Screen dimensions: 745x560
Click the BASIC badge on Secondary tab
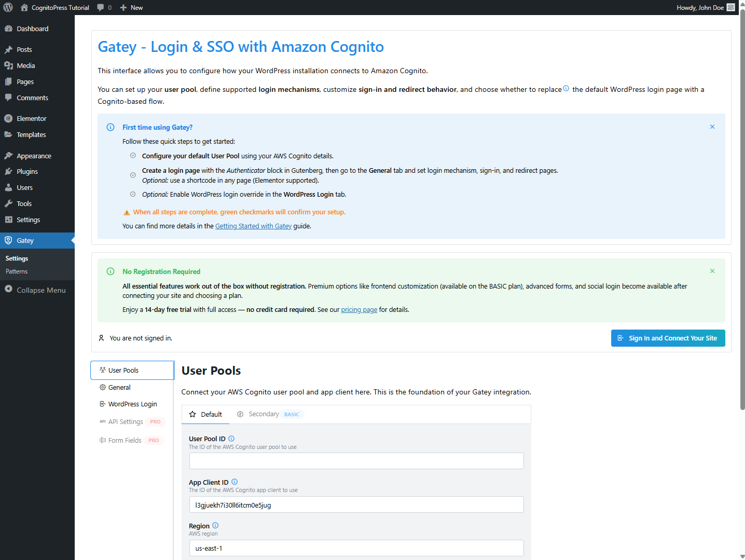pyautogui.click(x=292, y=414)
